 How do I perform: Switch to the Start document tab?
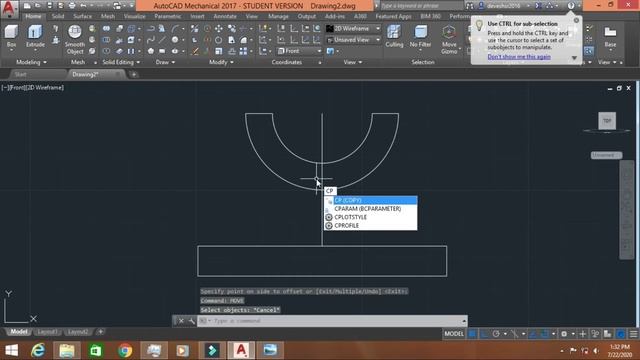tap(20, 74)
